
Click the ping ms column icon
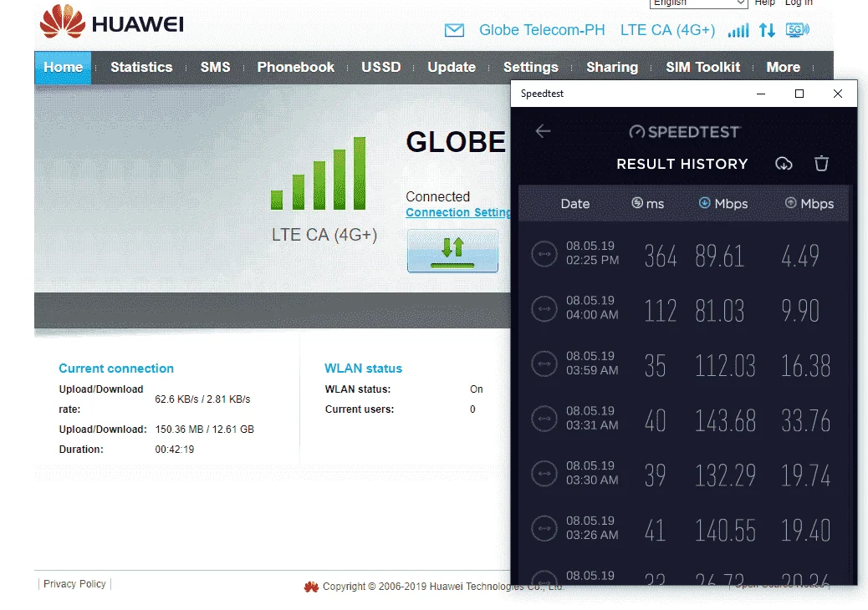pos(637,203)
